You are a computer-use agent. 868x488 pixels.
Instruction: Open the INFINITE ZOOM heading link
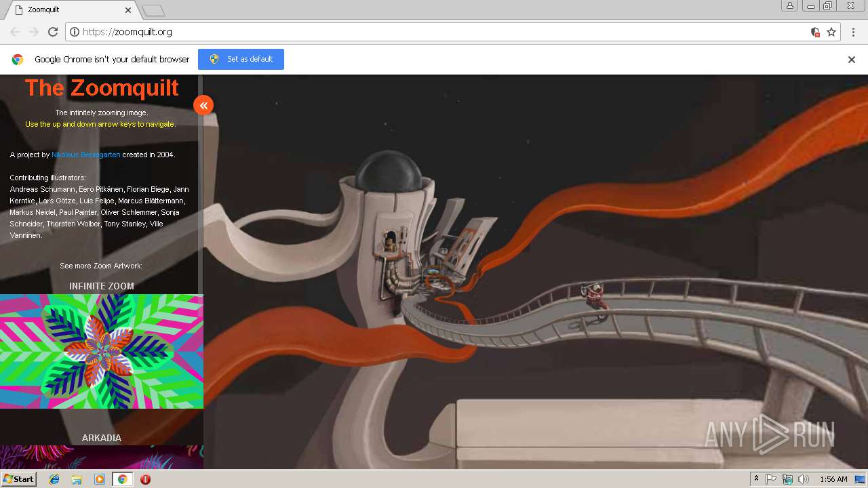click(x=102, y=286)
